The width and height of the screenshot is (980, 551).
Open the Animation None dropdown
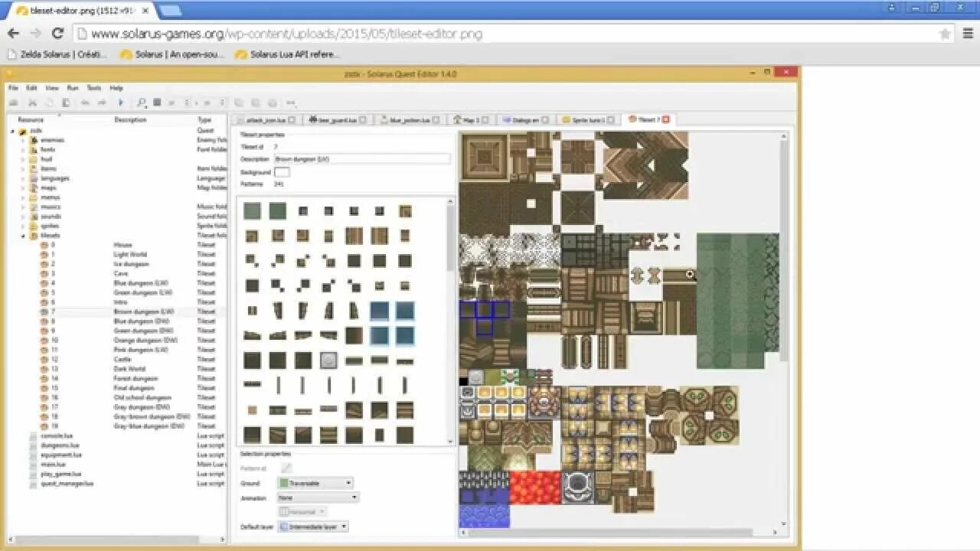click(x=318, y=497)
